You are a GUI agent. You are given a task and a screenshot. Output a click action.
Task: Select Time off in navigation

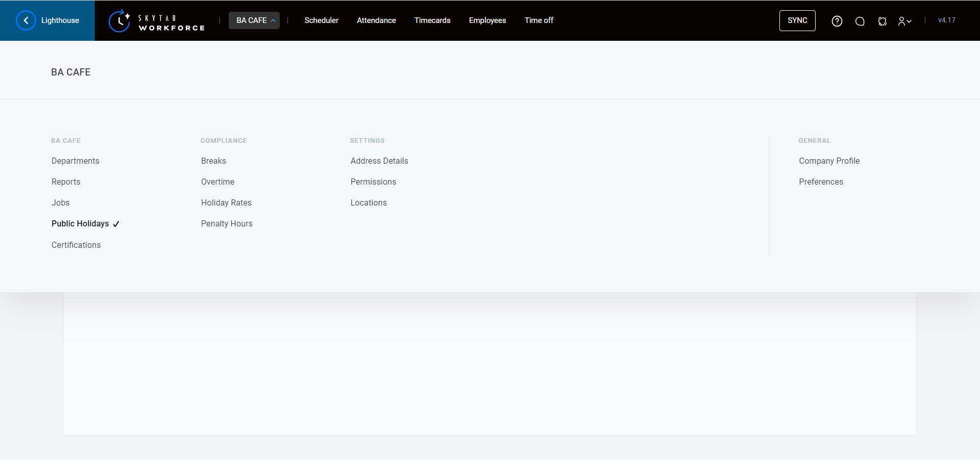(538, 20)
